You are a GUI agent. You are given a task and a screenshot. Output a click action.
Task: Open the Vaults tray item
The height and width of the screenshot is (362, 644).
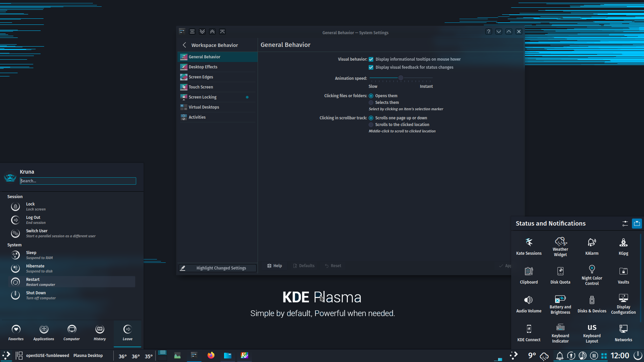coord(623,275)
